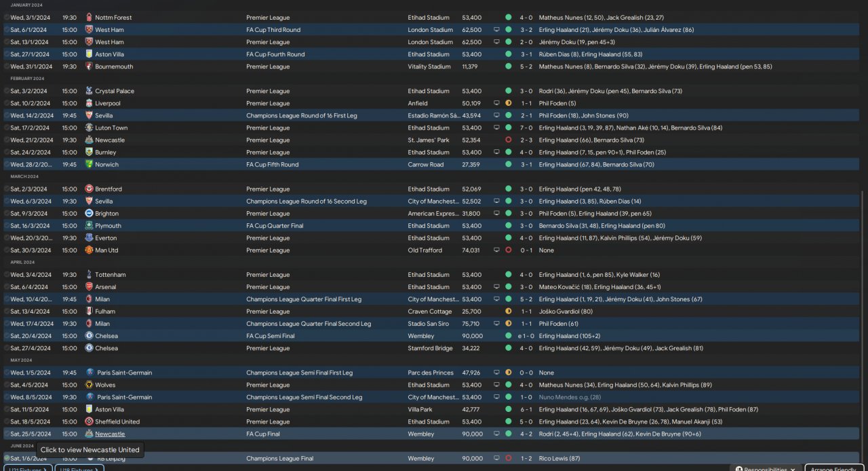Click the 'Nuno Mendes o.g. (28)' scorer text
The image size is (868, 471).
coord(570,397)
